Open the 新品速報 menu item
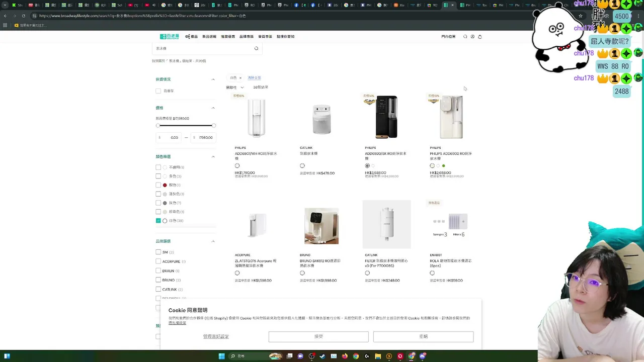644x362 pixels. coord(209,37)
